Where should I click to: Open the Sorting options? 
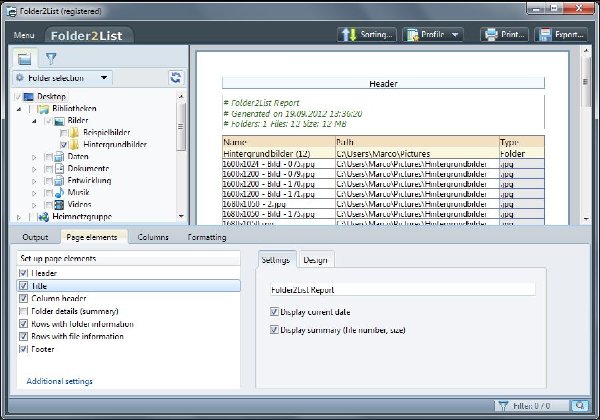point(367,34)
